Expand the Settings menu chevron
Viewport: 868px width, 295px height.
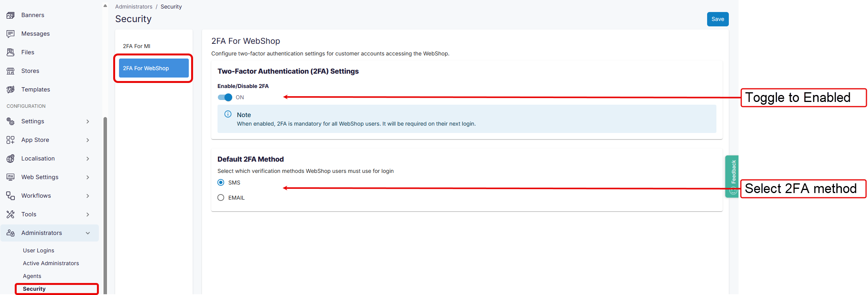pyautogui.click(x=88, y=121)
